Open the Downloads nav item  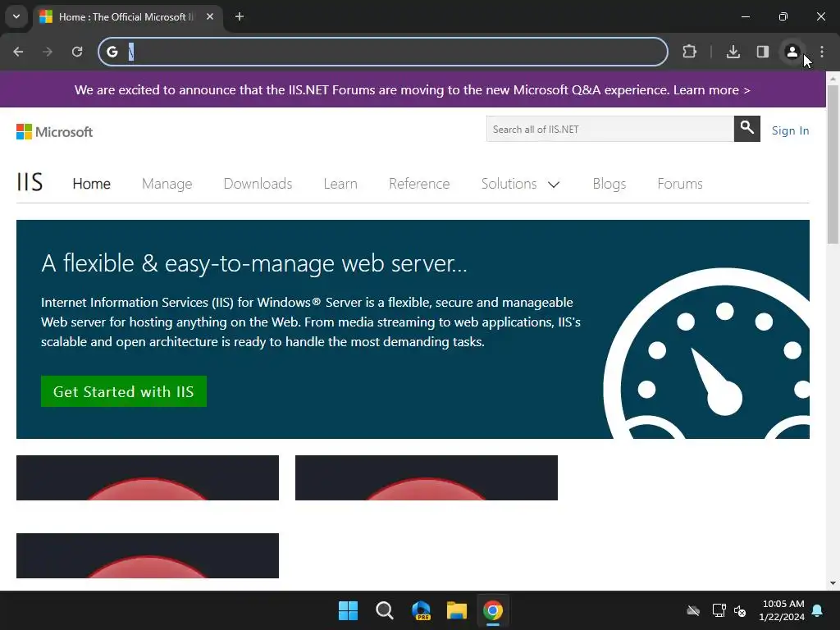coord(258,184)
